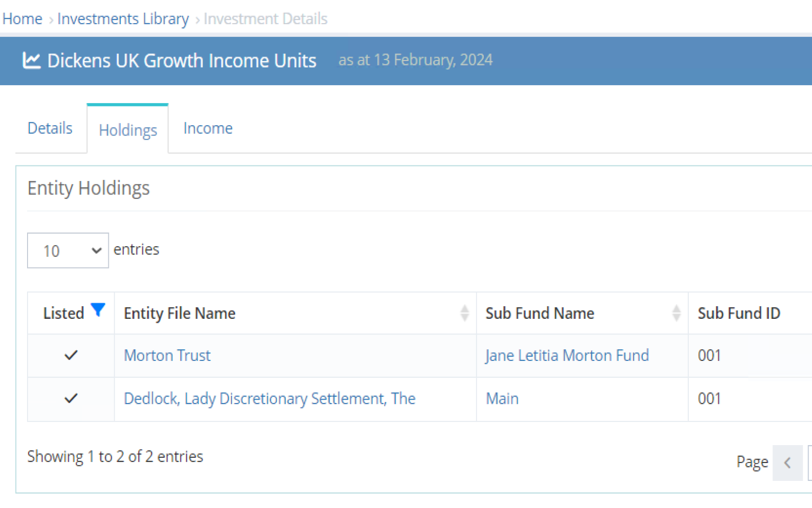Toggle Listed checkmark for Morton Trust
This screenshot has height=508, width=812.
click(71, 356)
